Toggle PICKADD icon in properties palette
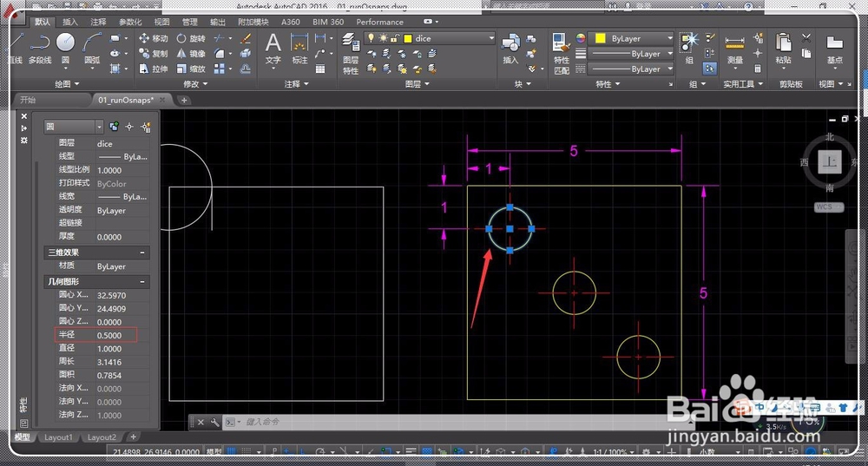 114,127
